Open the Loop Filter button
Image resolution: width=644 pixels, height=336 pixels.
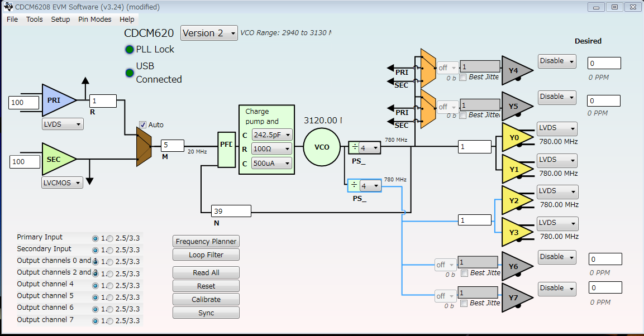(x=206, y=255)
